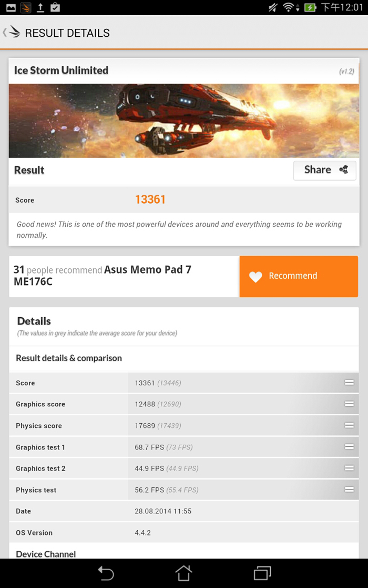The image size is (368, 588).
Task: Expand Graphics test 1 comparison details
Action: (350, 447)
